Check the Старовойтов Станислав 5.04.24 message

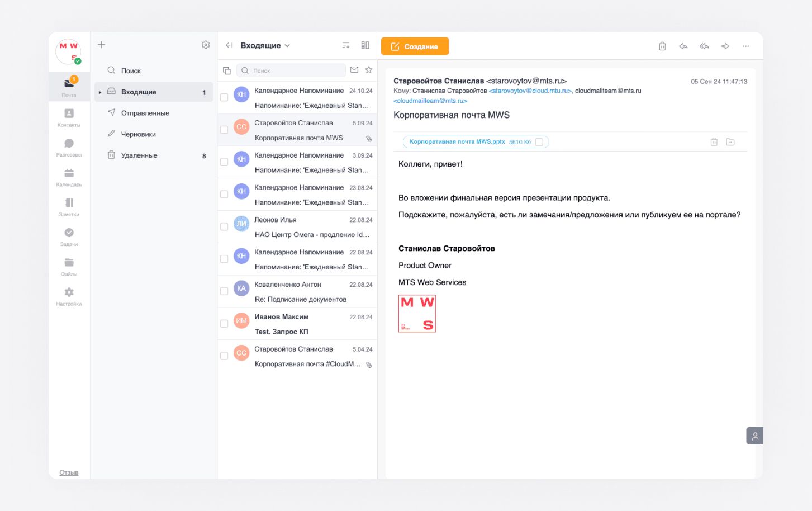coord(224,356)
